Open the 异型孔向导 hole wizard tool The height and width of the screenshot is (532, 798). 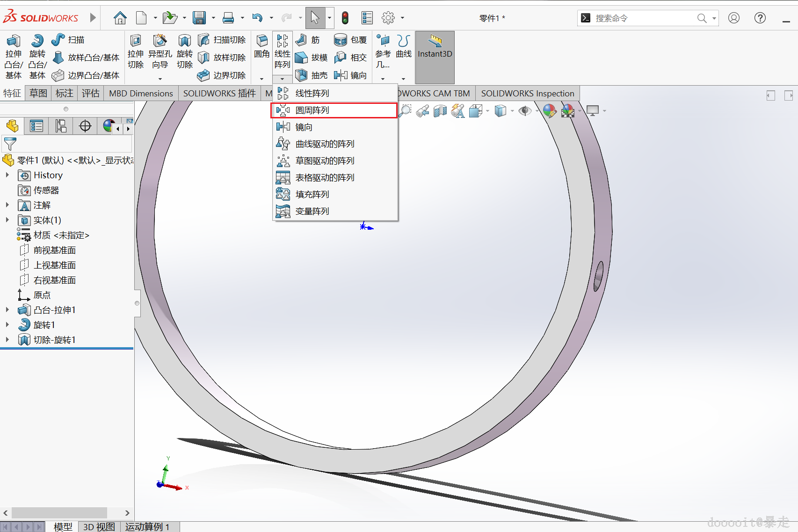[x=160, y=51]
